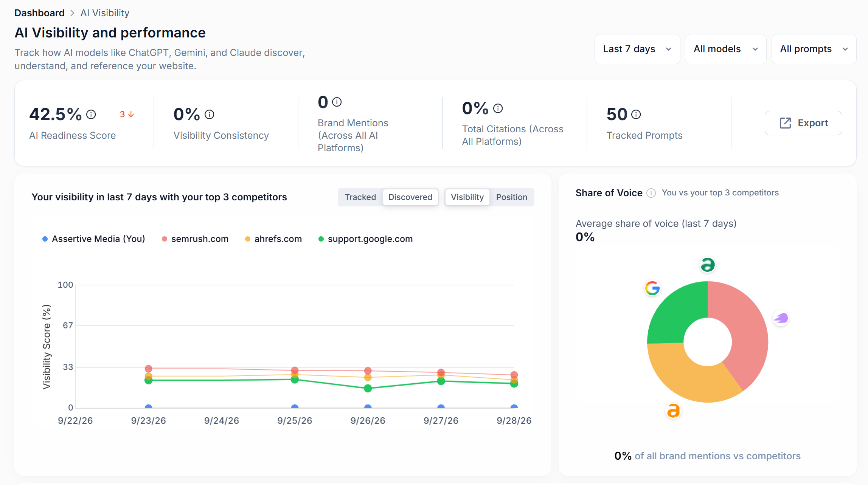Screen dimensions: 868x485
Task: Click the Visibility Consistency info icon
Action: click(210, 114)
